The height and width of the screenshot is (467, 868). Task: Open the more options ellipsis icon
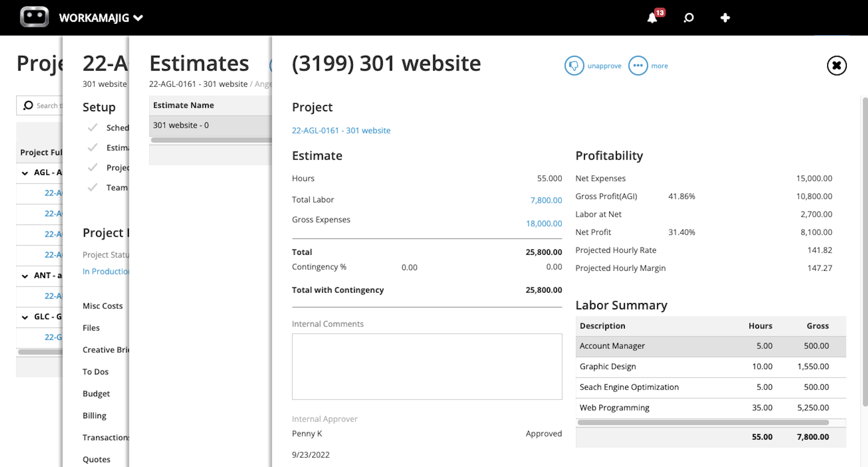click(638, 66)
